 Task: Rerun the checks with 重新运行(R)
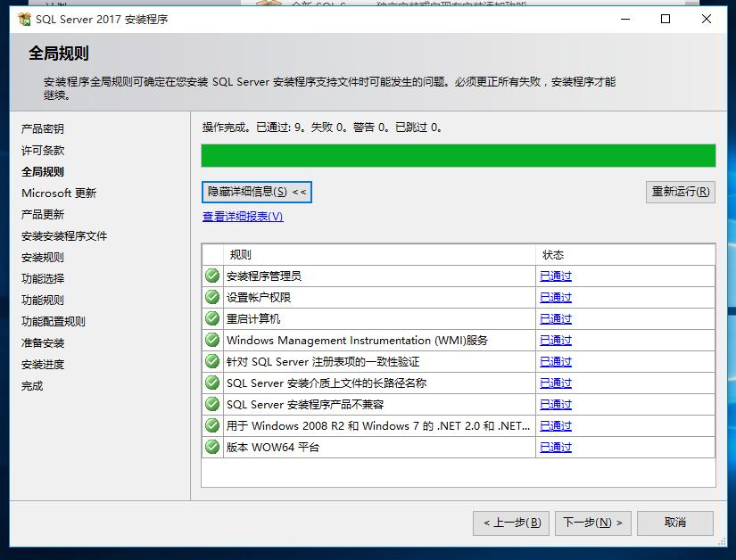point(680,192)
